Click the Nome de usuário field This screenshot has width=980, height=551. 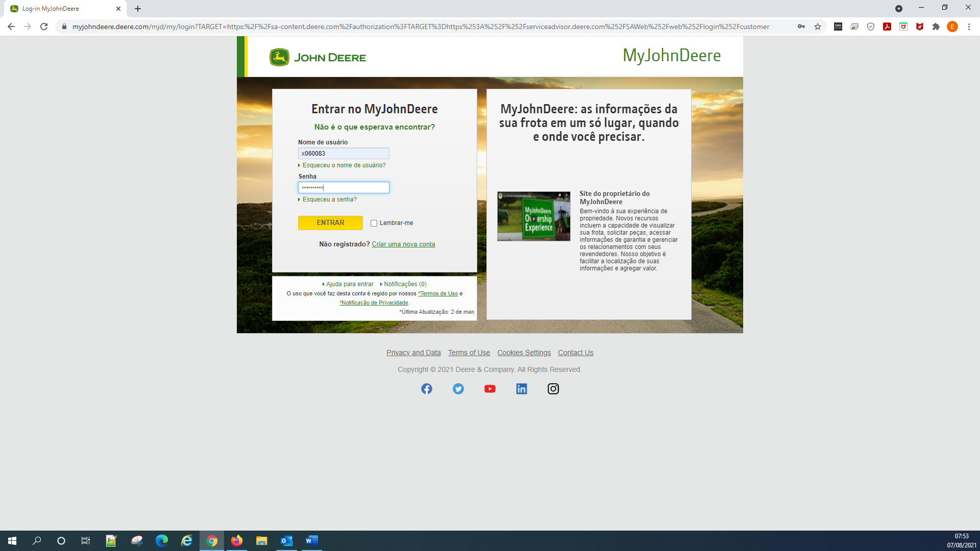pyautogui.click(x=344, y=154)
